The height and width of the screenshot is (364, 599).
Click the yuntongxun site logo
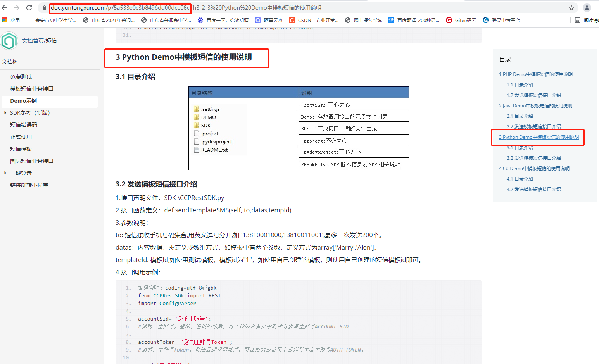(9, 40)
